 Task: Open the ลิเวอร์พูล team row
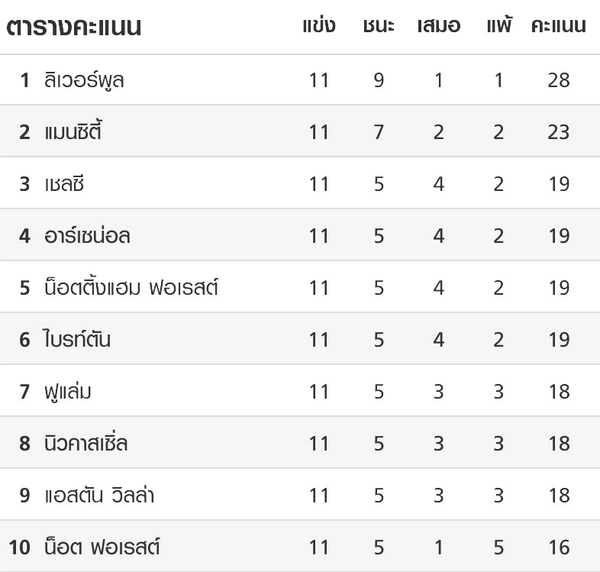pos(300,80)
